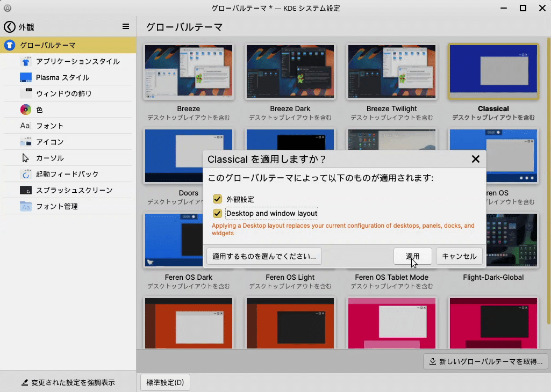
Task: Click the グローバルテーマ shirt icon in the sidebar
Action: (x=10, y=45)
